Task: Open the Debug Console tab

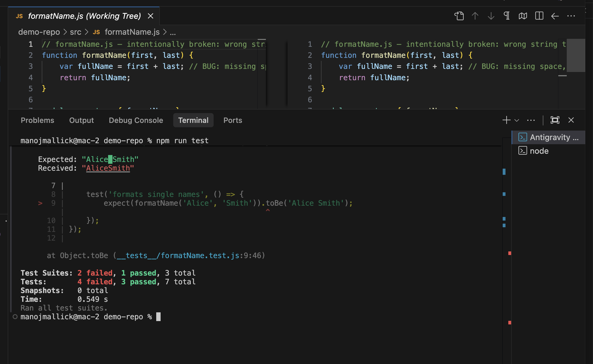Action: click(x=136, y=120)
